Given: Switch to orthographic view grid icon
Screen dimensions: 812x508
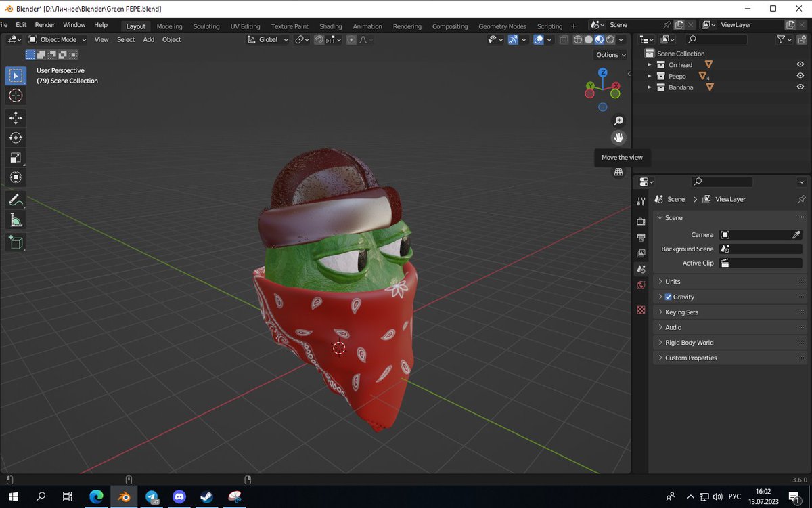Looking at the screenshot, I should point(618,172).
